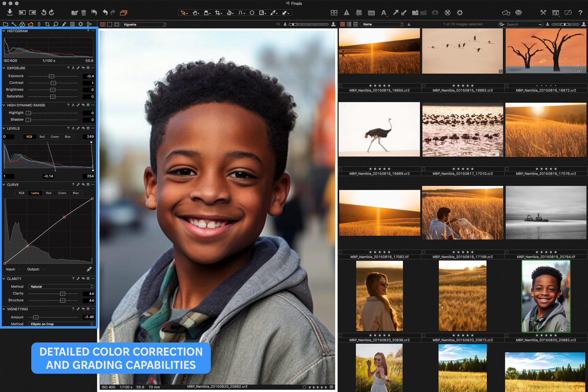Screen dimensions: 588x392
Task: Switch browser to list view
Action: click(349, 24)
